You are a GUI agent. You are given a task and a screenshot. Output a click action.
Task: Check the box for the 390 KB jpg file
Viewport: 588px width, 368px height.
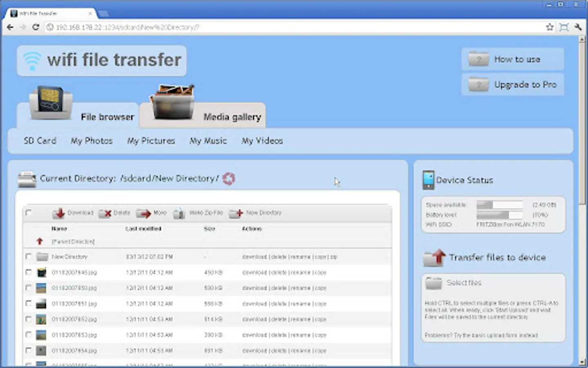pos(28,334)
